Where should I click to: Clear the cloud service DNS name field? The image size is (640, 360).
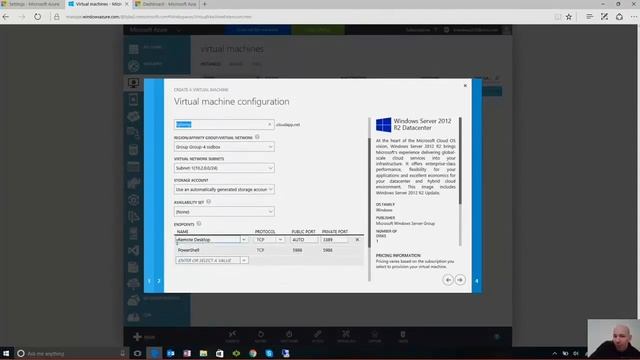[269, 124]
